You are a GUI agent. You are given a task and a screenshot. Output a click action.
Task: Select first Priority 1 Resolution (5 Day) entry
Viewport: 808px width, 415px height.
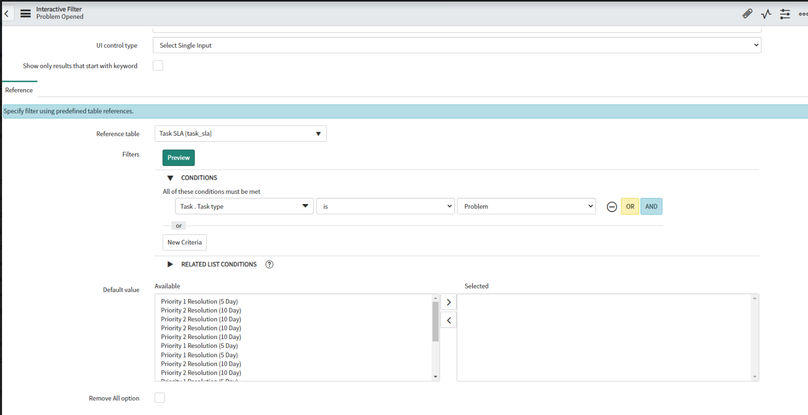(x=199, y=301)
